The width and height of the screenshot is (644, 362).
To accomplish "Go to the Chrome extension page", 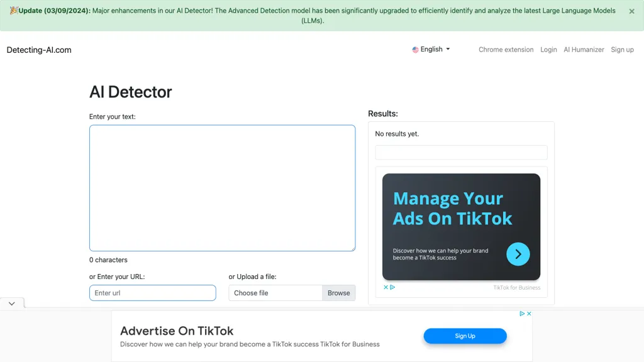I will (x=506, y=49).
